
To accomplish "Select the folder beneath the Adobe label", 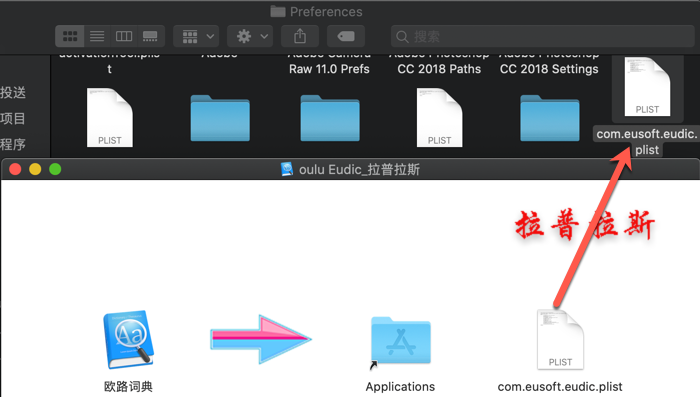I will (x=220, y=118).
